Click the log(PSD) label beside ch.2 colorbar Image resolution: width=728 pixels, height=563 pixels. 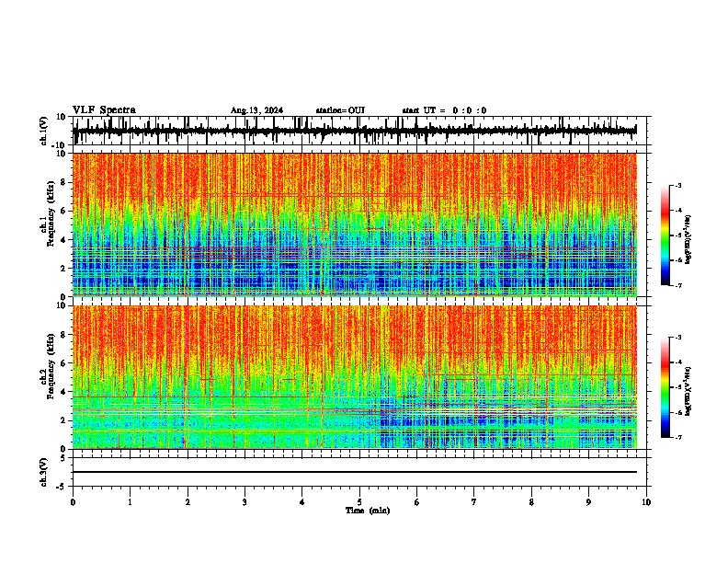click(x=688, y=392)
